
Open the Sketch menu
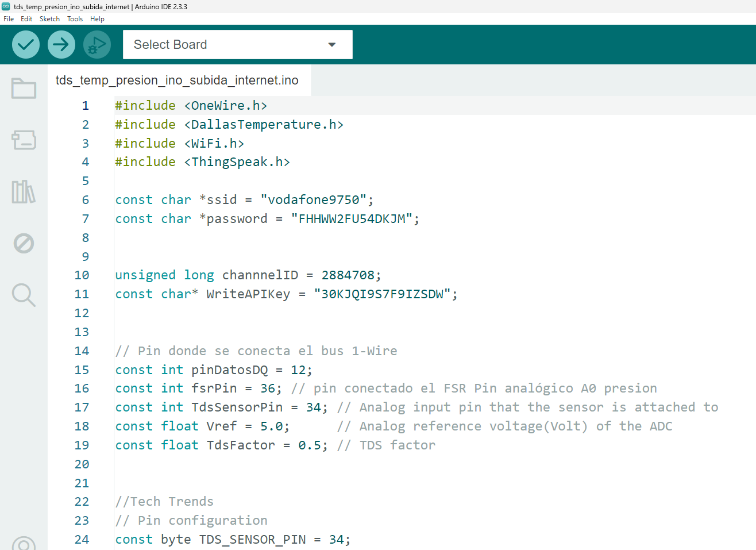(x=49, y=19)
